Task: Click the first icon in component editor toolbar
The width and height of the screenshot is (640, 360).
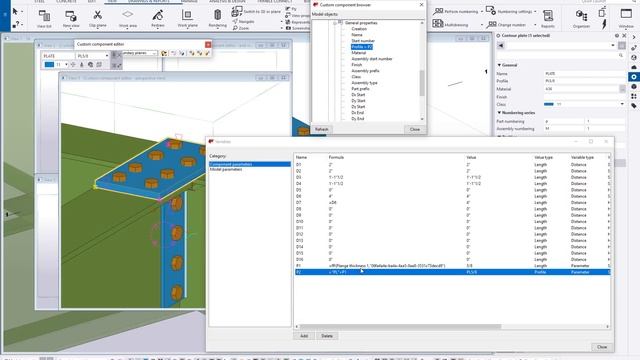Action: click(x=164, y=53)
